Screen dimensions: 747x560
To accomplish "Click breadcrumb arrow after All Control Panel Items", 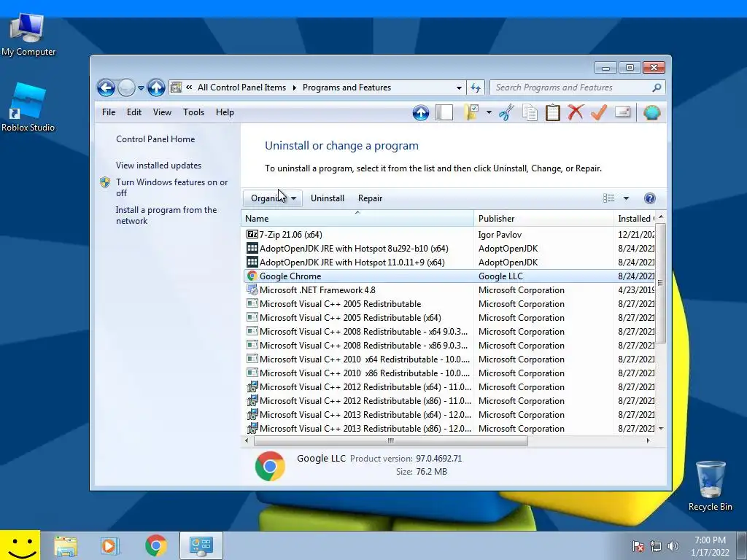I will pyautogui.click(x=294, y=87).
